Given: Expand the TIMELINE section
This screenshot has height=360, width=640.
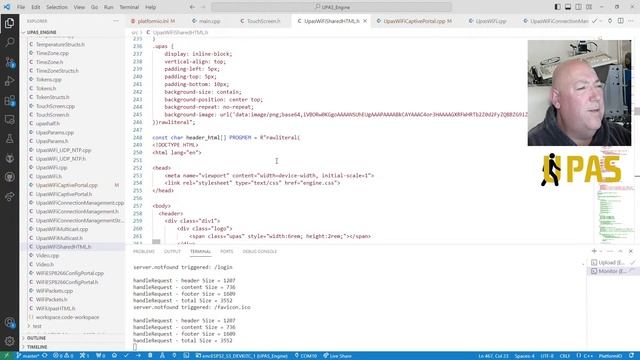Looking at the screenshot, I should [x=73, y=347].
